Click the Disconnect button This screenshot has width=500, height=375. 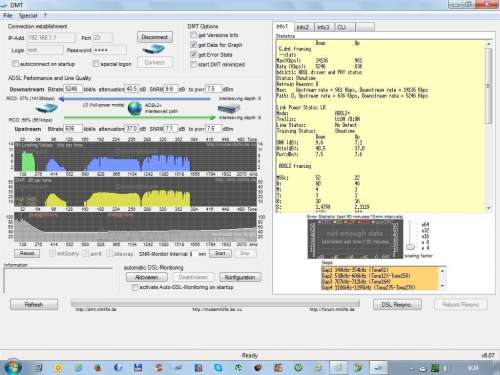point(155,37)
